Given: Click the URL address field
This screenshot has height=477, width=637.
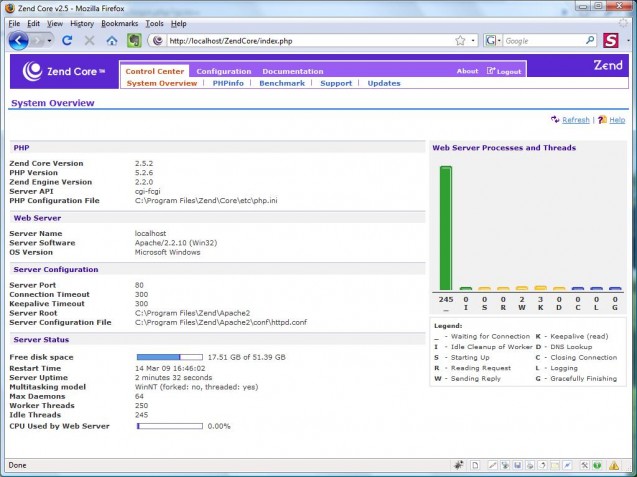Looking at the screenshot, I should tap(309, 41).
